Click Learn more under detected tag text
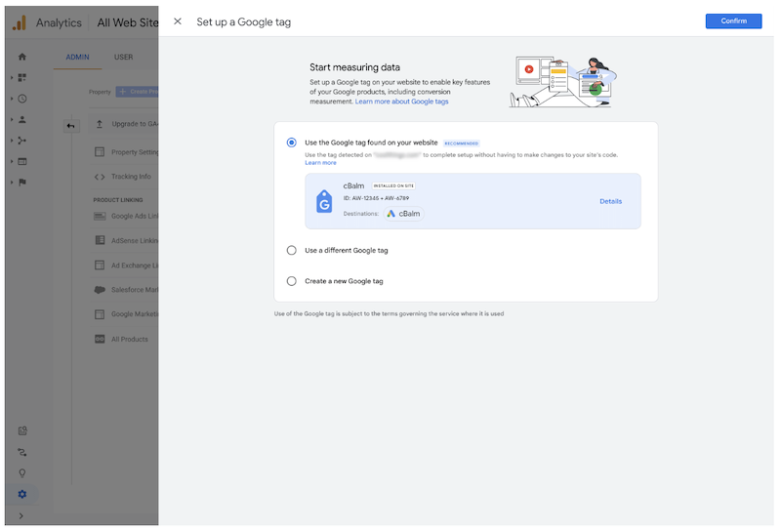The image size is (781, 532). (320, 163)
